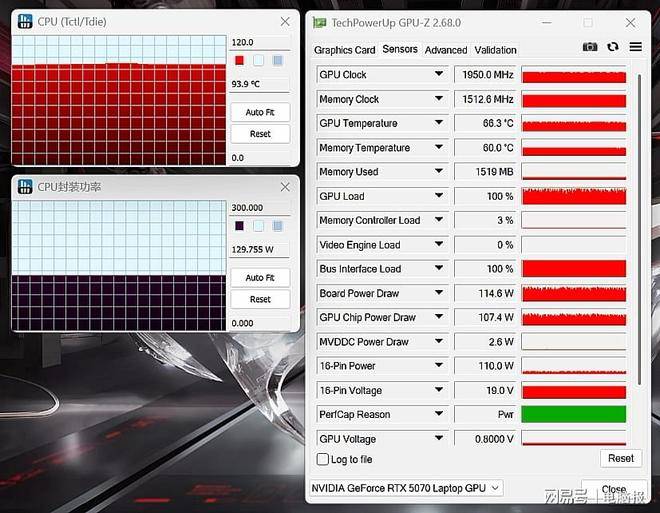This screenshot has height=513, width=660.
Task: Click Reset in the CPU封装功率 window
Action: 260,299
